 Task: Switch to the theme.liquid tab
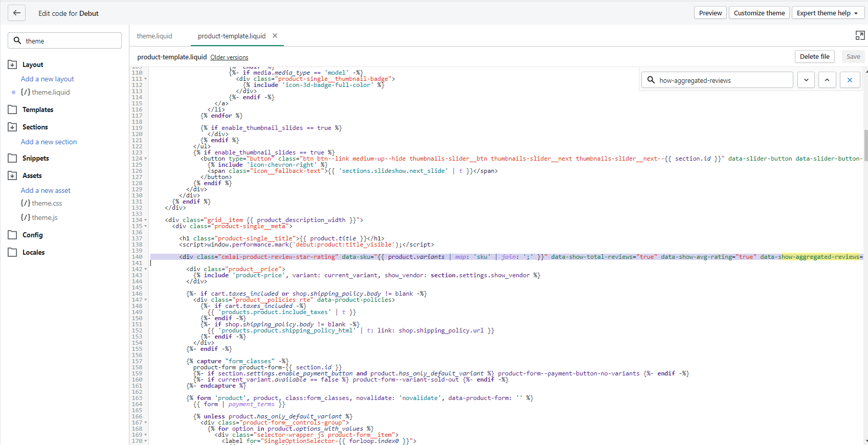coord(154,36)
